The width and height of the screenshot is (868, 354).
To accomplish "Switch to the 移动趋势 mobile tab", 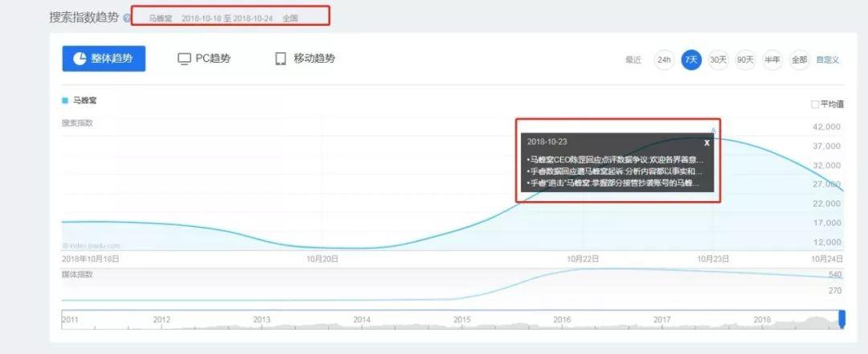I will 305,59.
